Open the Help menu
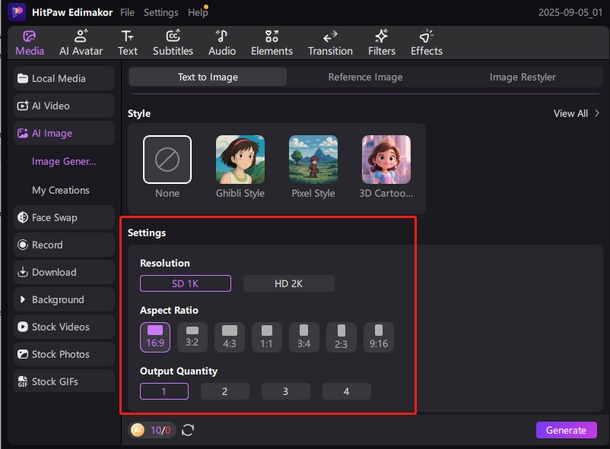This screenshot has height=449, width=610. coord(198,12)
